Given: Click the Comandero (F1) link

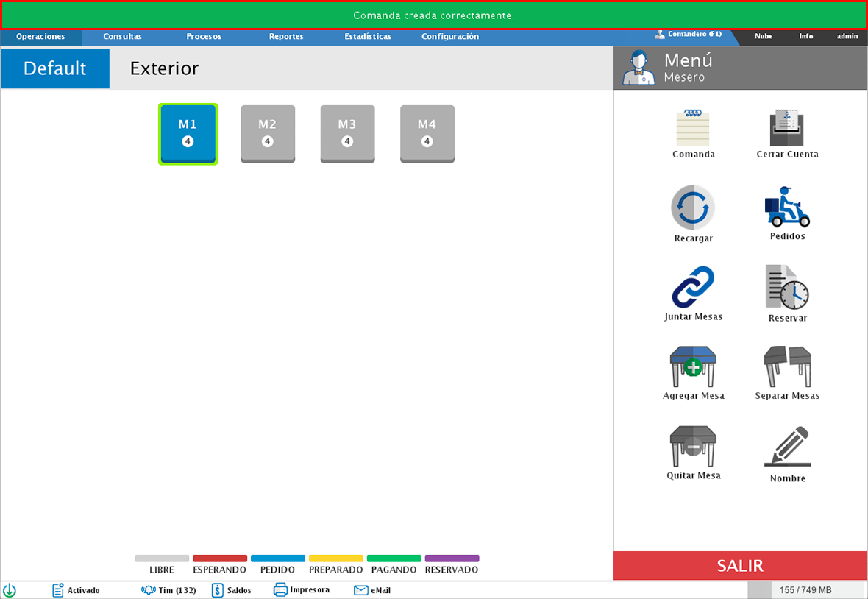Looking at the screenshot, I should (689, 34).
